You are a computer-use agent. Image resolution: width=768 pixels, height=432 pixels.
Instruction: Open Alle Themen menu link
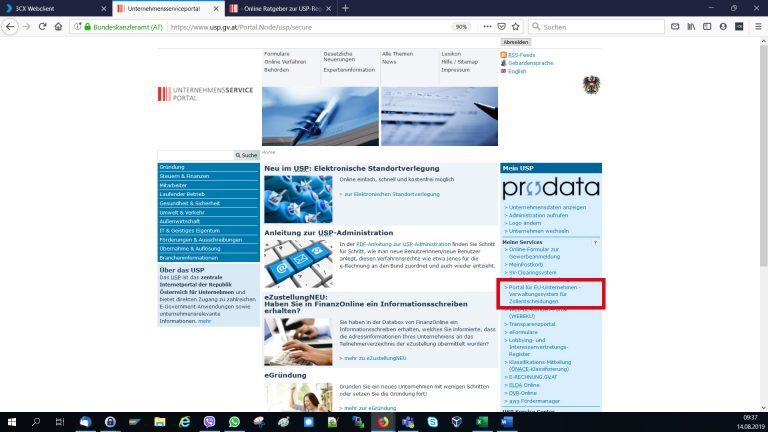pyautogui.click(x=397, y=54)
